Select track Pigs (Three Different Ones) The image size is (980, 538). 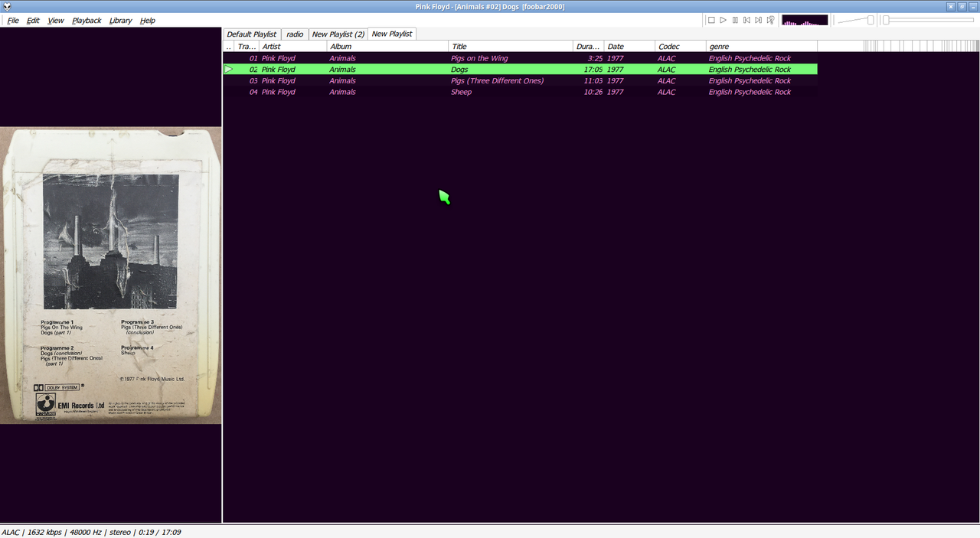(497, 81)
